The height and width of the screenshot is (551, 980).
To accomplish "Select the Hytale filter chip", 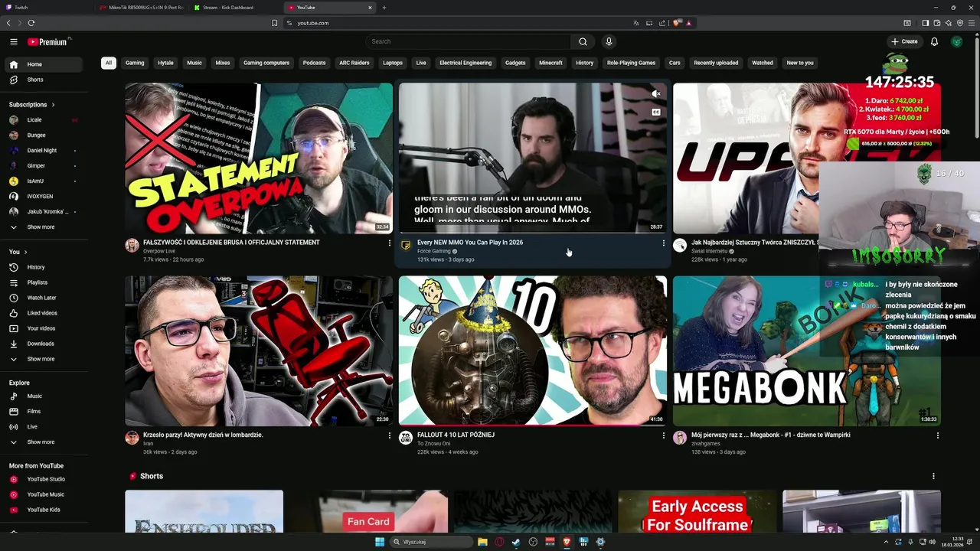I will pyautogui.click(x=165, y=63).
